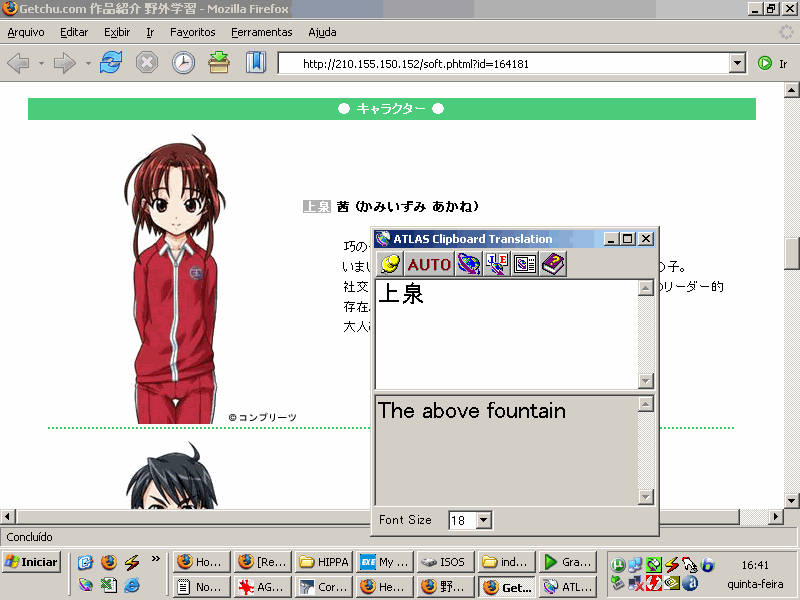Switch to the [Re... Firefox taskbar button
Viewport: 800px width, 600px height.
click(263, 562)
